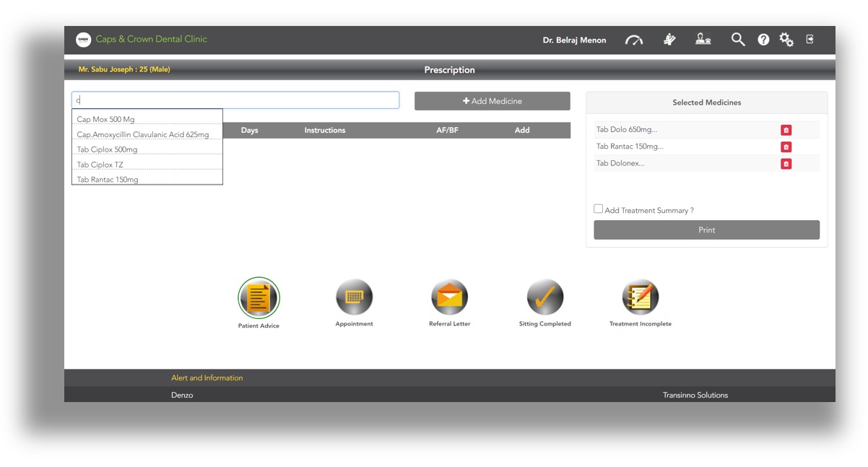Pick Cap.Amoxycillin Clavulanic Acid 625mg suggestion
868x467 pixels.
pyautogui.click(x=143, y=134)
